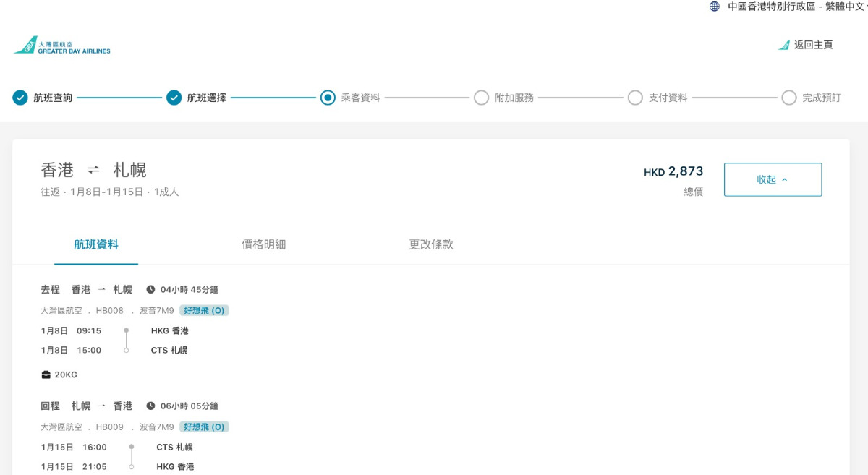Click the 返回主頁 link
Screen dimensions: 868x475
tap(813, 45)
